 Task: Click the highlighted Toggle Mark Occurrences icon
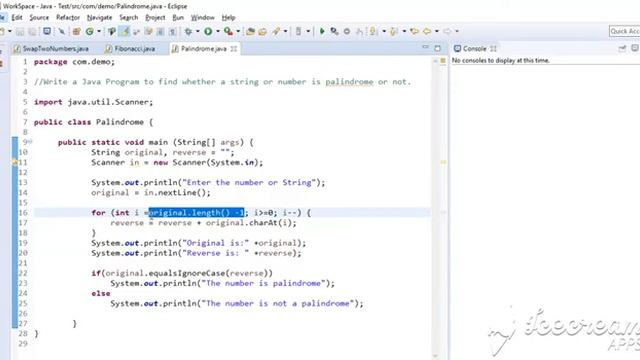click(124, 31)
